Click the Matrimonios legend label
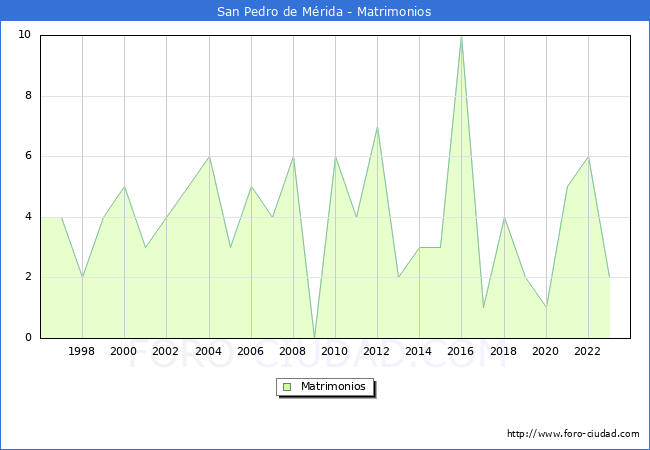Viewport: 650px width, 450px height. click(333, 387)
